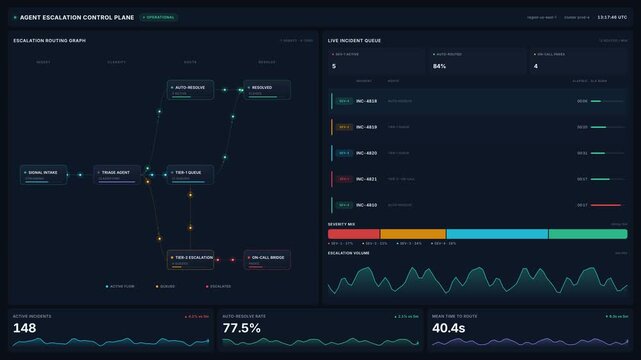Click the Auto-Resolve Rate sparkline
This screenshot has height=360, width=641.
pyautogui.click(x=320, y=342)
